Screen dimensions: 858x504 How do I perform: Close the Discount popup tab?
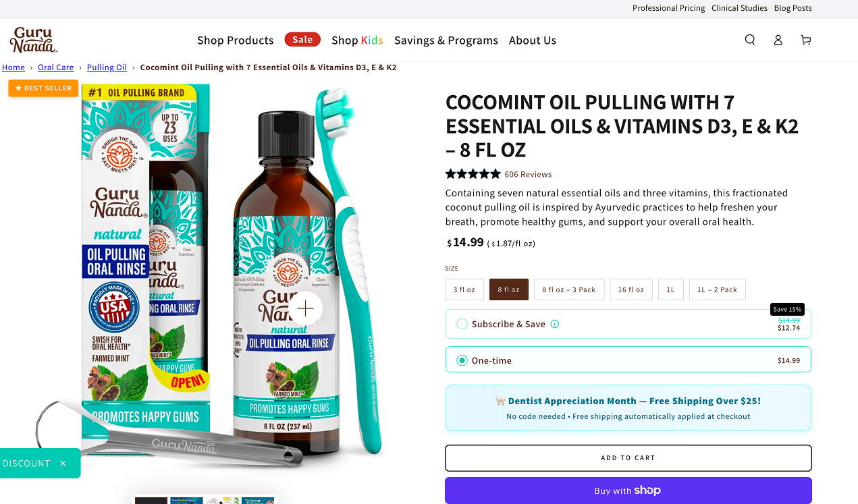(63, 464)
